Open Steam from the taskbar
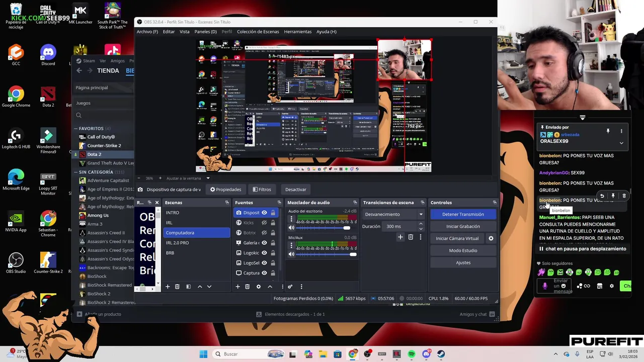 click(441, 354)
